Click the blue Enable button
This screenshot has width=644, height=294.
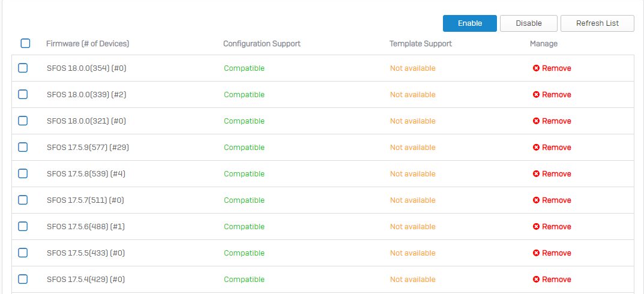coord(470,23)
